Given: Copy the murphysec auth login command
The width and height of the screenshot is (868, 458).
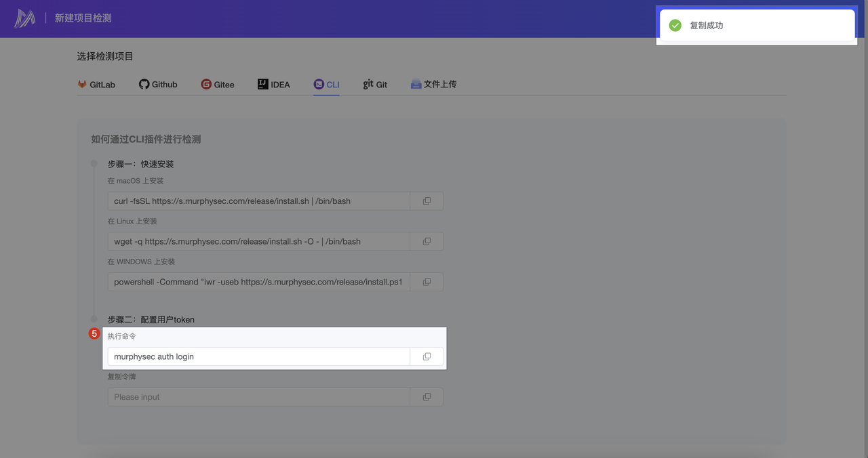Looking at the screenshot, I should tap(427, 356).
